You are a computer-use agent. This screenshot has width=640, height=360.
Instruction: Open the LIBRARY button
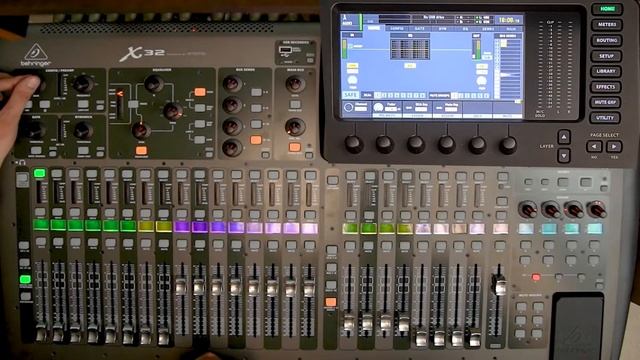(607, 71)
